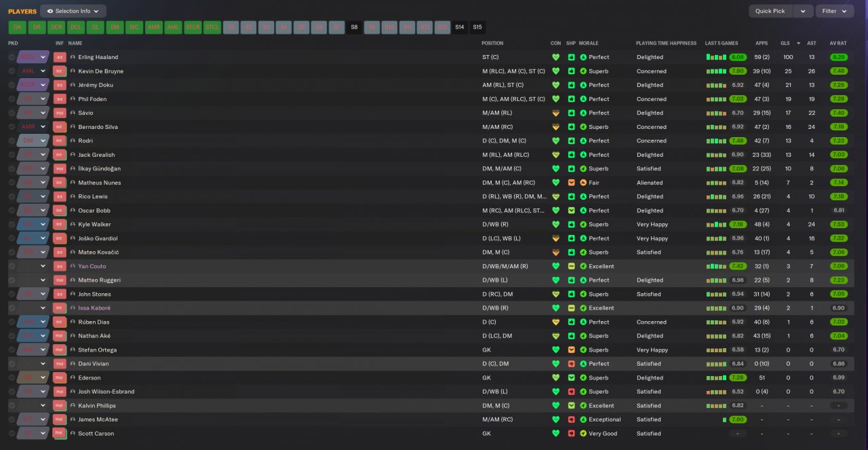
Task: Sort by the AV RAT column header
Action: [x=839, y=43]
